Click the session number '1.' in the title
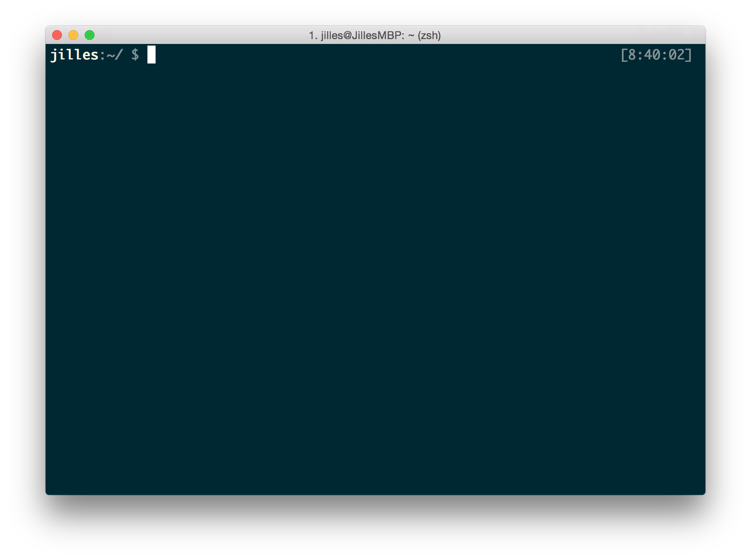751x560 pixels. [313, 35]
